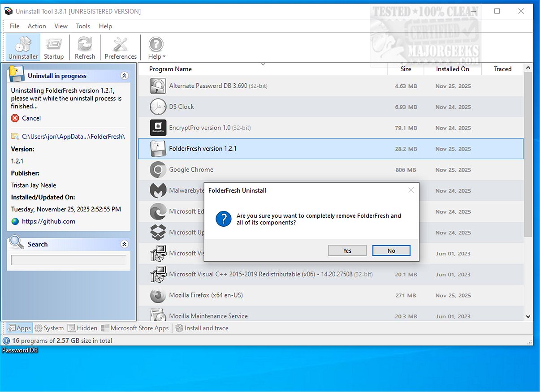Click the Cancel uninstall link
The image size is (540, 392).
click(31, 118)
